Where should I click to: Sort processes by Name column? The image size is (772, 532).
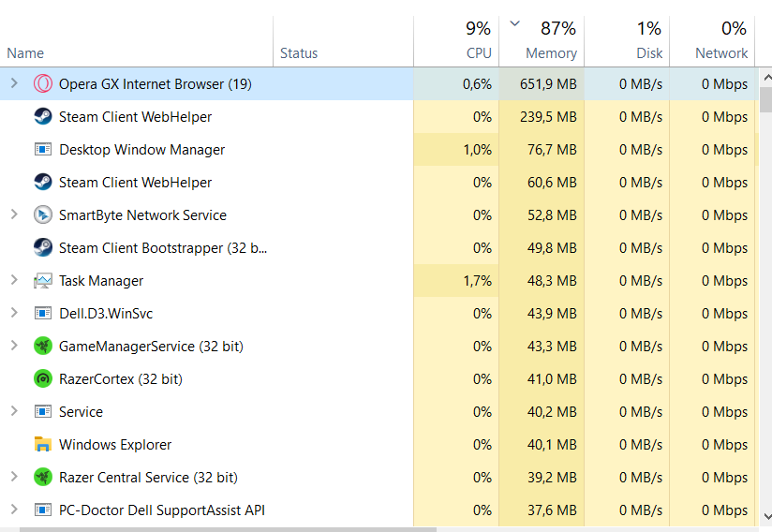[137, 41]
